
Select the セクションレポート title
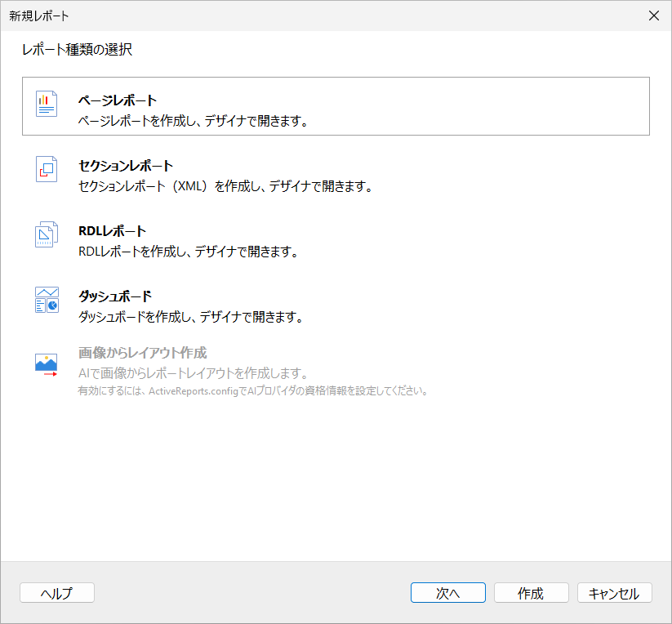point(126,166)
